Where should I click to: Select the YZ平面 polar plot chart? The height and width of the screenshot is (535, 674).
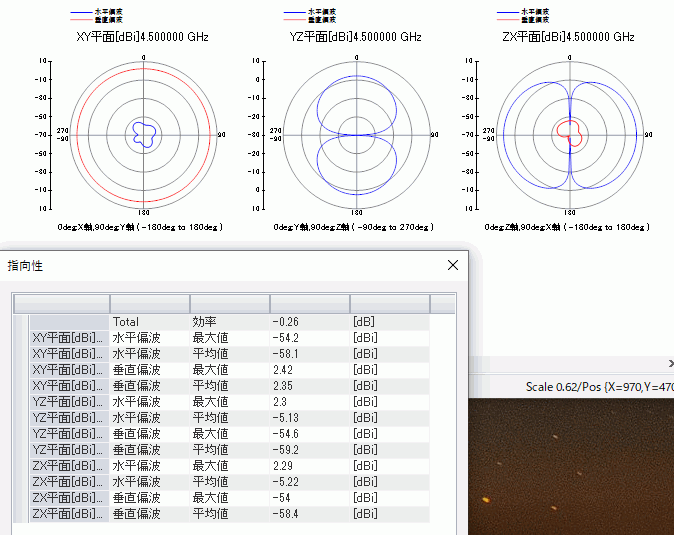[357, 134]
